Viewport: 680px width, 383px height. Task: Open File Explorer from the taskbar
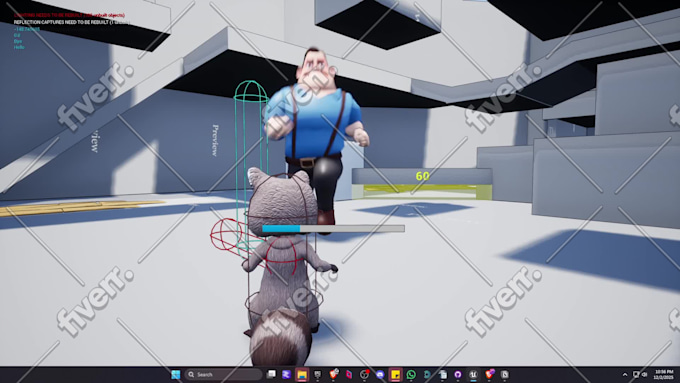[x=302, y=374]
